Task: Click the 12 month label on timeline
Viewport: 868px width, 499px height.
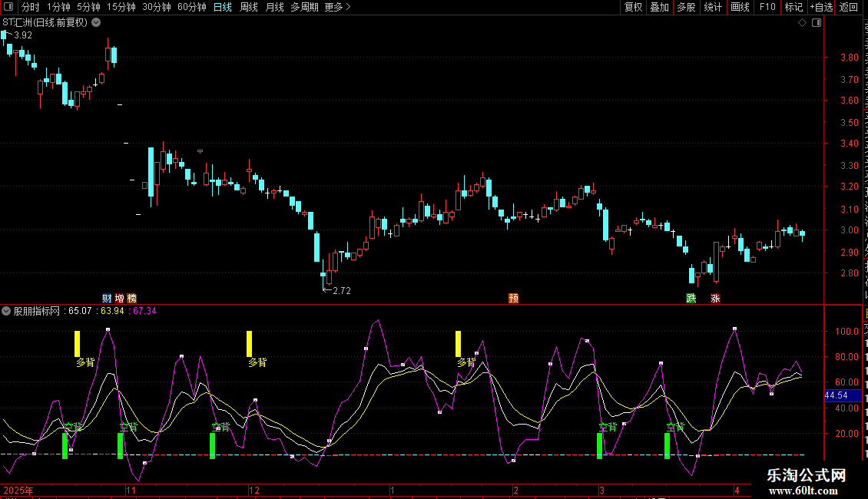Action: click(254, 490)
